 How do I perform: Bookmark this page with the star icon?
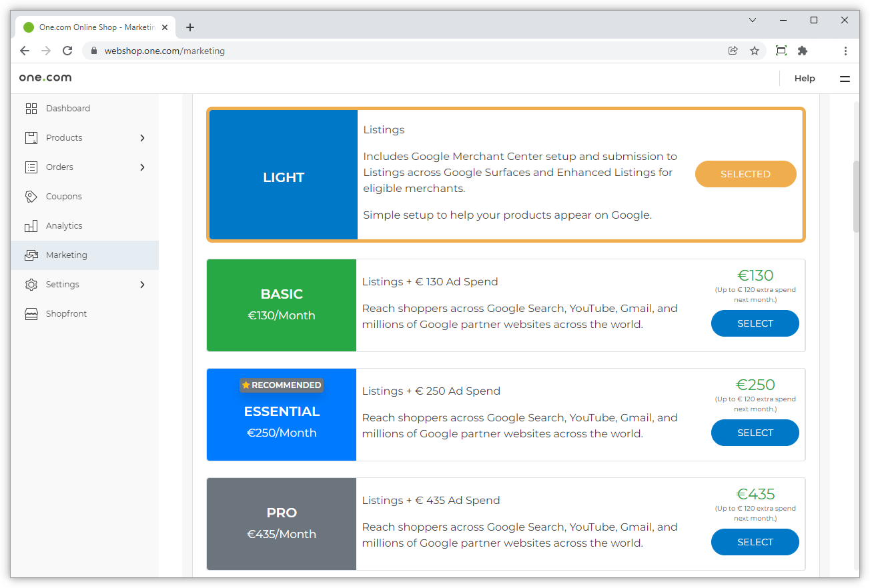click(755, 51)
